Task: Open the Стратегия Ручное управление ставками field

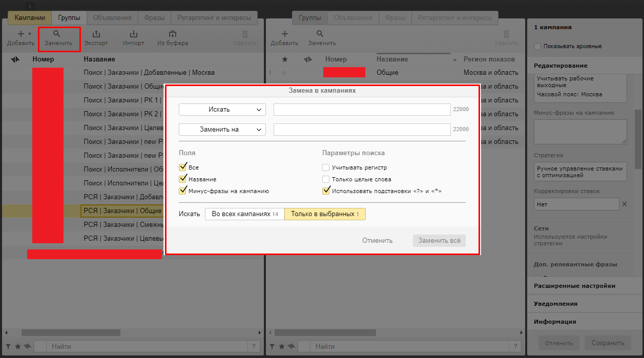Action: (x=580, y=172)
